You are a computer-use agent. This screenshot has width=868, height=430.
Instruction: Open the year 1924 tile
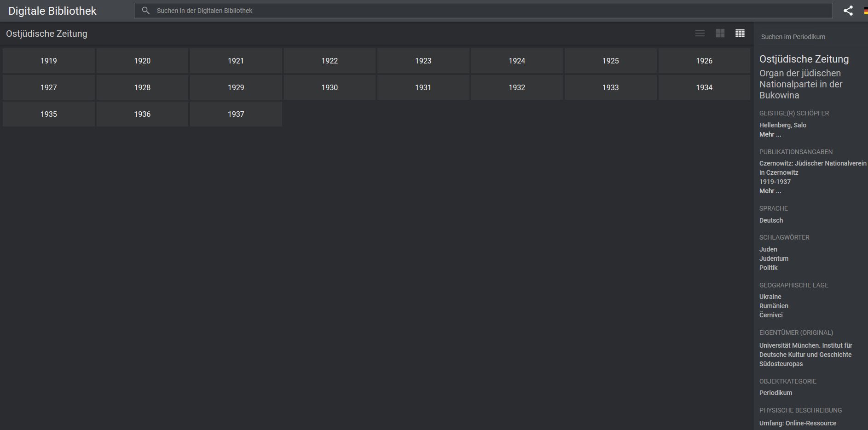point(517,61)
